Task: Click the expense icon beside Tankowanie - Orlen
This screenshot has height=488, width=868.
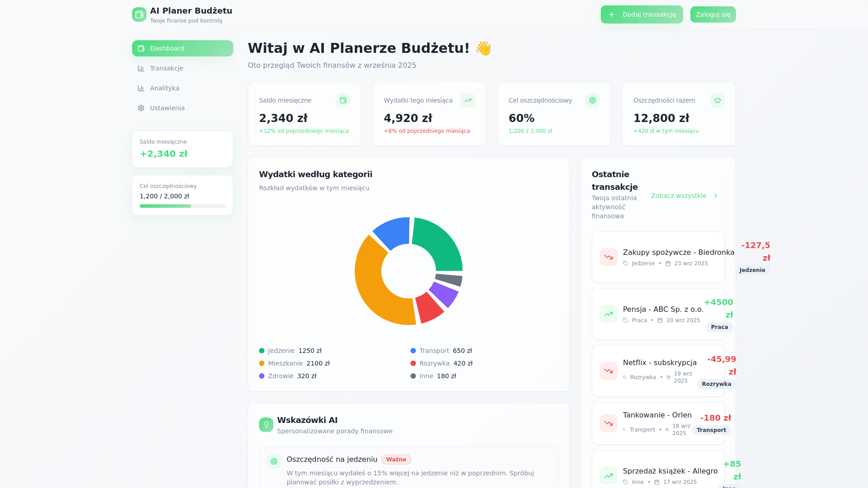Action: click(x=609, y=423)
